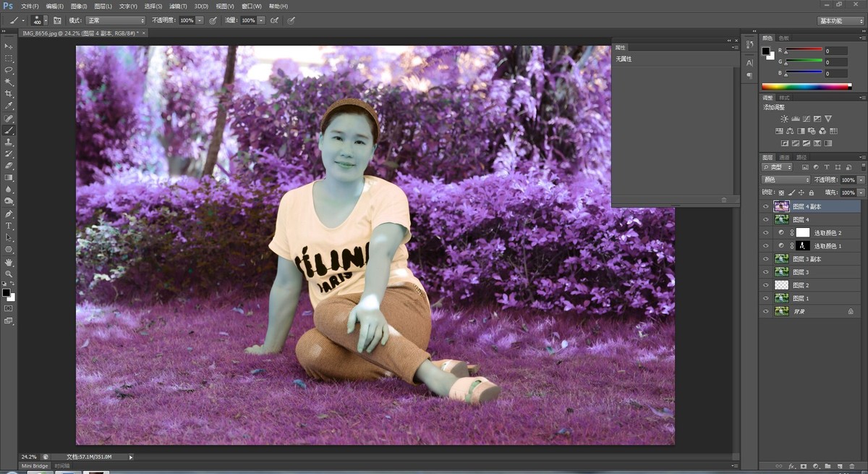Select the Crop tool
This screenshot has height=474, width=868.
[x=9, y=94]
